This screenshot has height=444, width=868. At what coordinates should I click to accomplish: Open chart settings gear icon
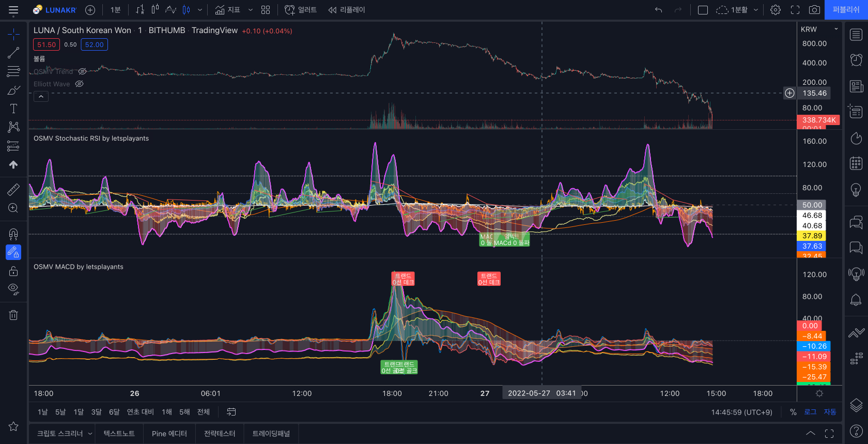tap(776, 10)
